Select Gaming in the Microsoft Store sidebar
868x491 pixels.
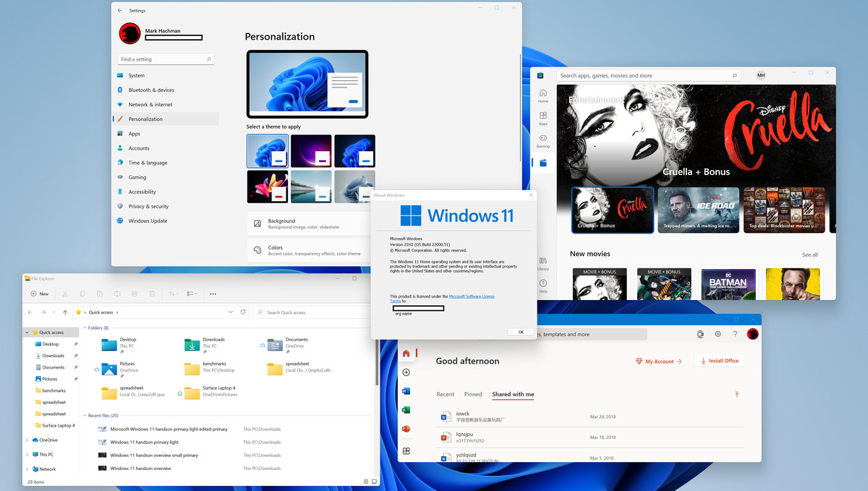(542, 140)
